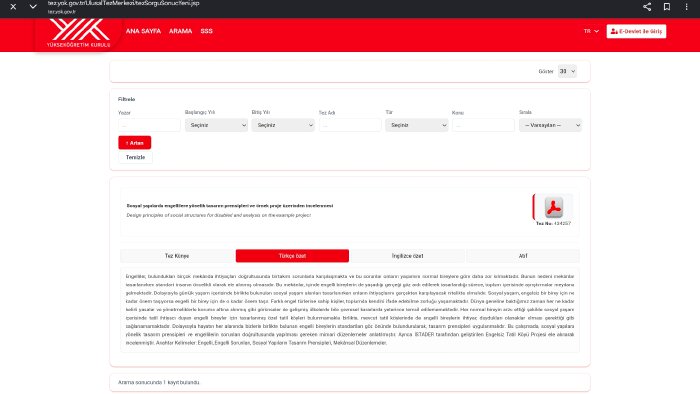This screenshot has height=394, width=700.
Task: Focus the Yazar input field
Action: point(149,125)
